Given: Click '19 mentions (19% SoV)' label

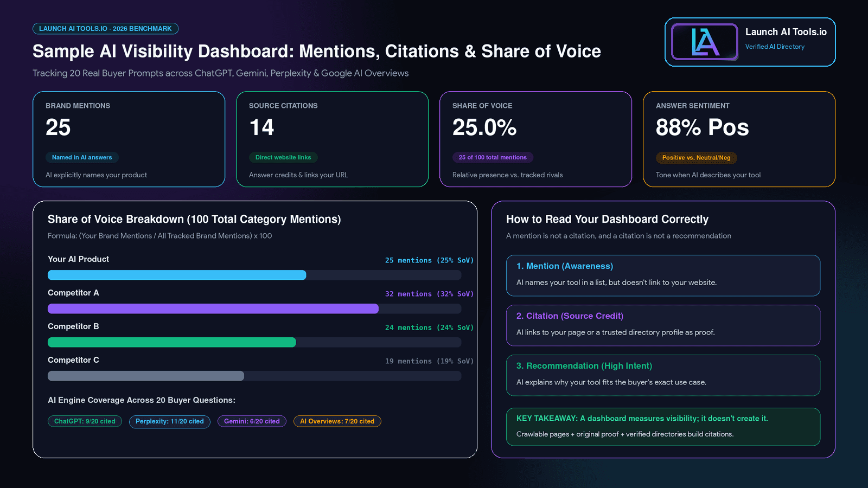Looking at the screenshot, I should point(429,361).
